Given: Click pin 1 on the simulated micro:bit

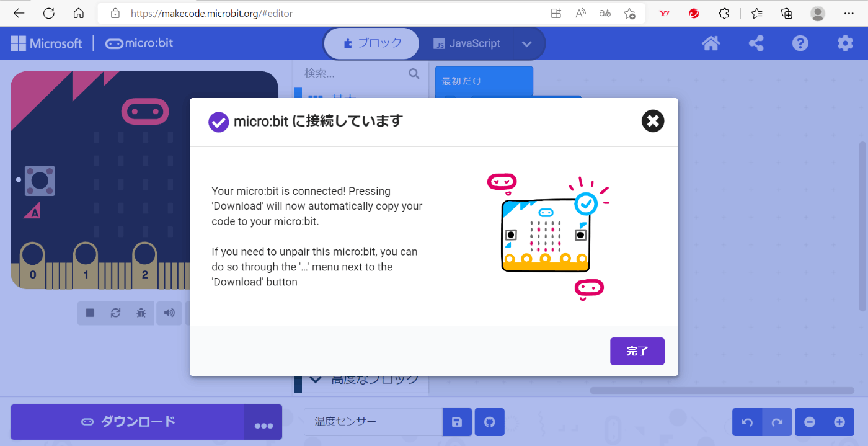Looking at the screenshot, I should tap(86, 265).
